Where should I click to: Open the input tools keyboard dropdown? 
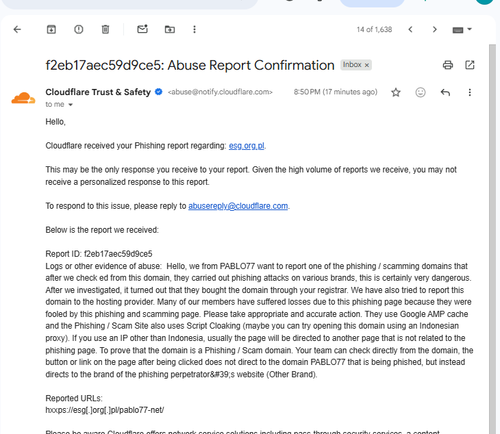tap(462, 30)
